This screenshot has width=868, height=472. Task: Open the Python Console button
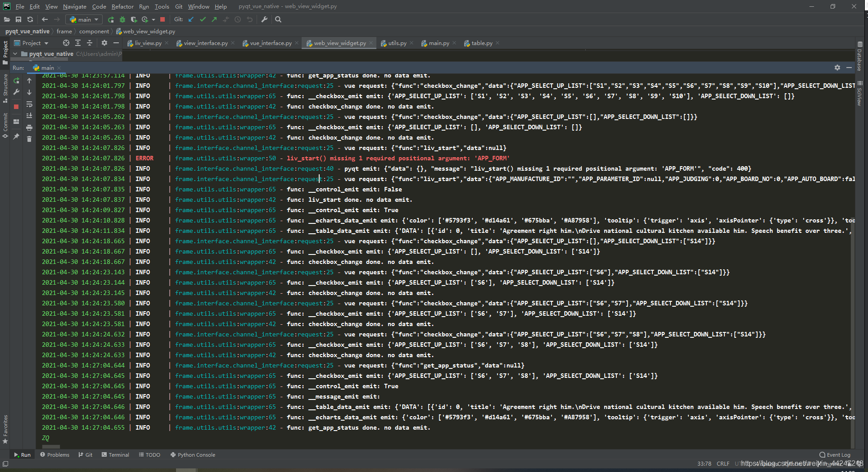pos(193,455)
